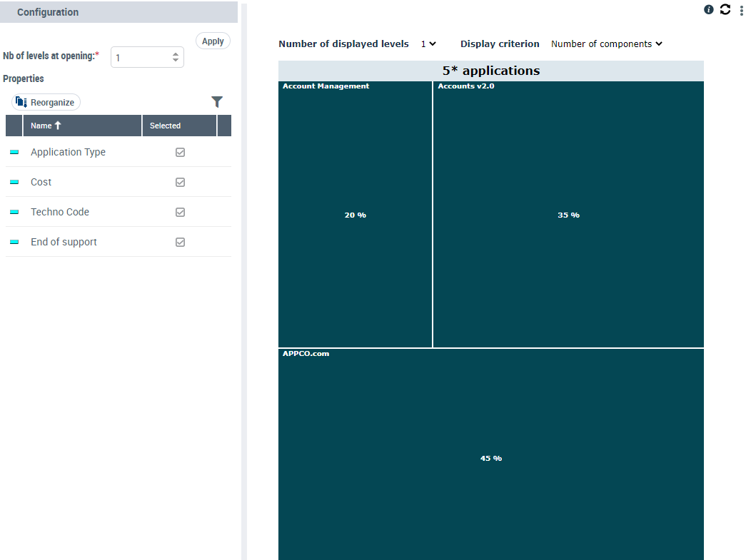
Task: Toggle the End of support checkbox
Action: pos(180,243)
